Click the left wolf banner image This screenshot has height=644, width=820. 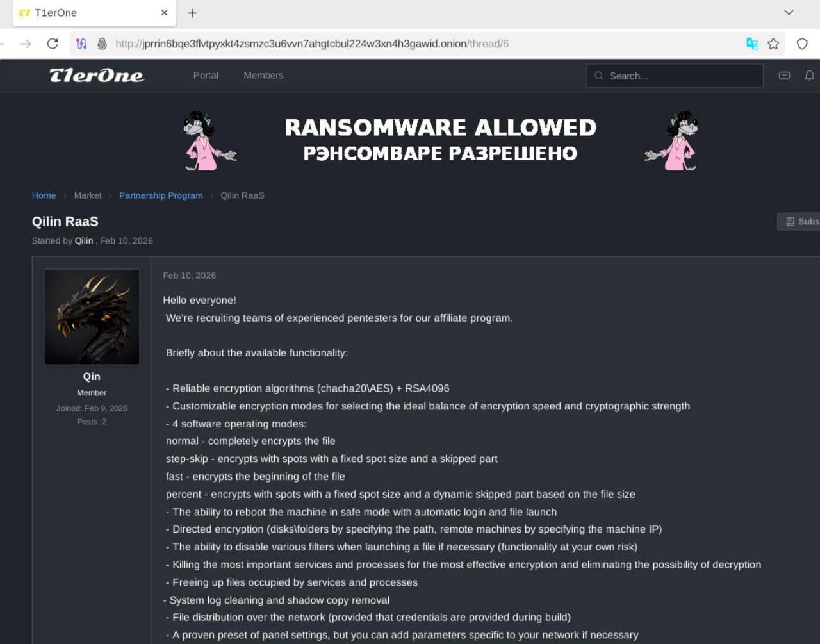(x=209, y=140)
